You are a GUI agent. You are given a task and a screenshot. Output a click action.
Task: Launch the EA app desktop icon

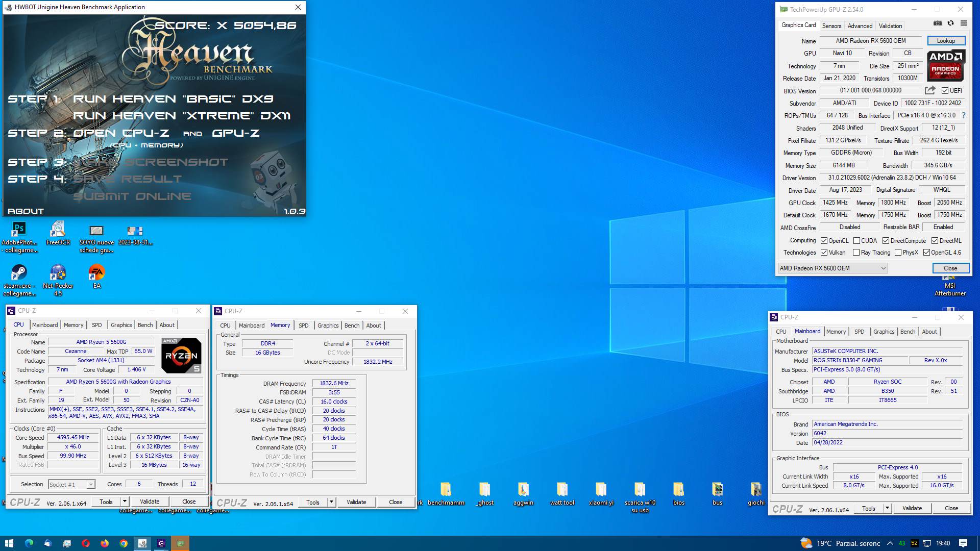[96, 277]
